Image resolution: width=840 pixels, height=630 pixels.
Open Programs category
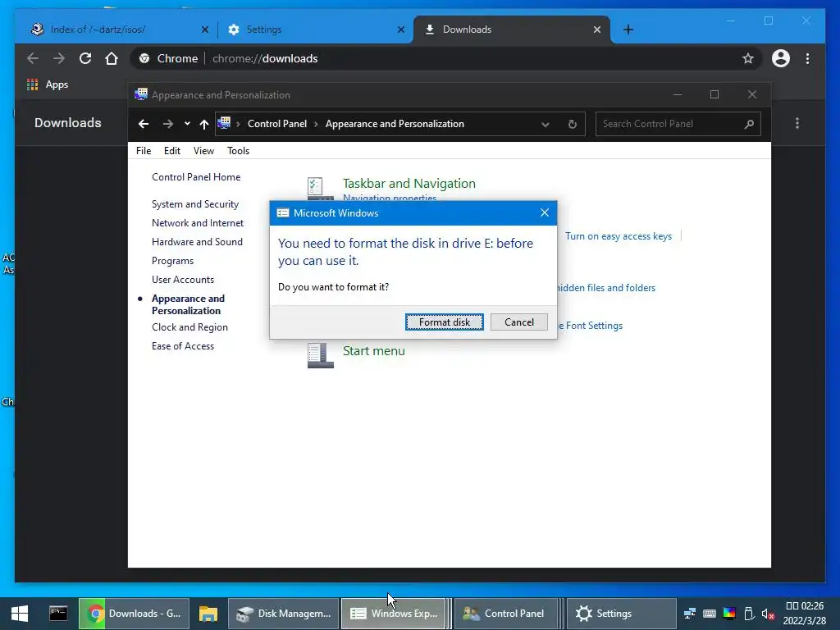click(x=172, y=261)
